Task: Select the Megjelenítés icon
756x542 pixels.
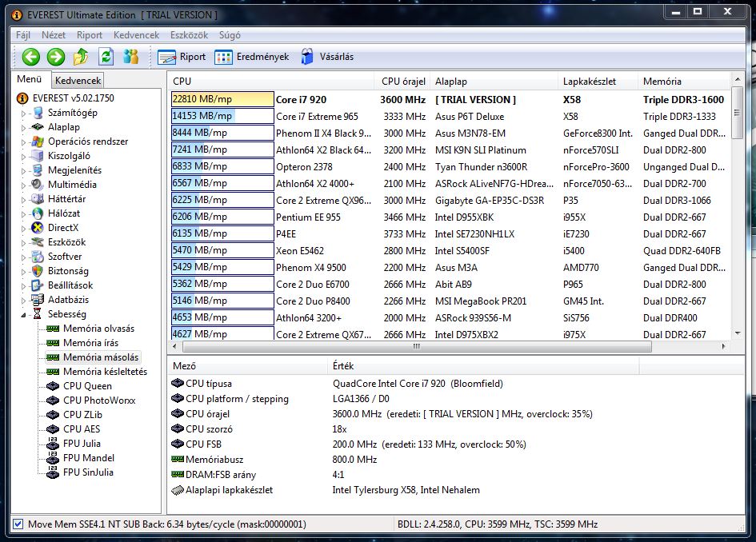Action: [38, 170]
